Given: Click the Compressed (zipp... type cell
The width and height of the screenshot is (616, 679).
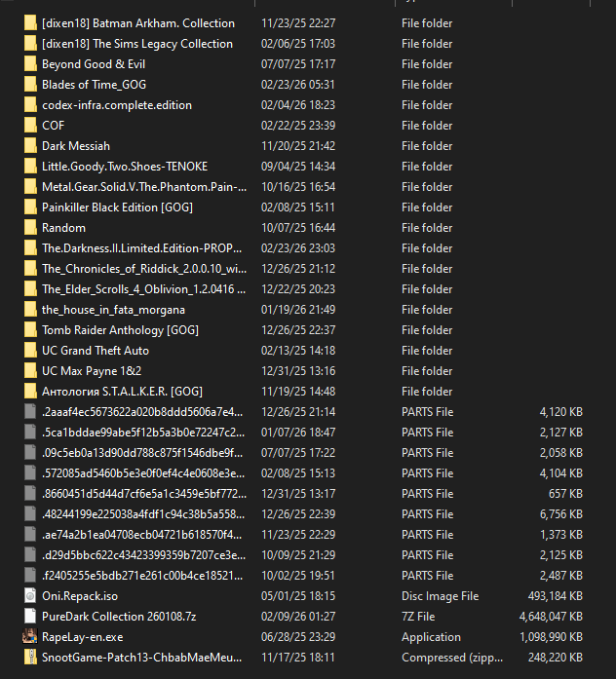Looking at the screenshot, I should [x=452, y=658].
